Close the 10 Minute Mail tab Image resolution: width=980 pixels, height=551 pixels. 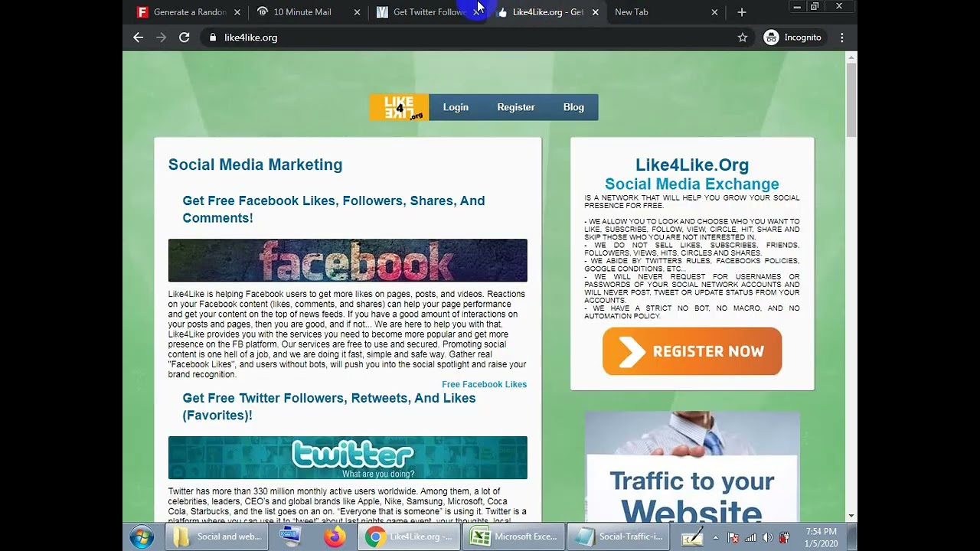pos(357,12)
